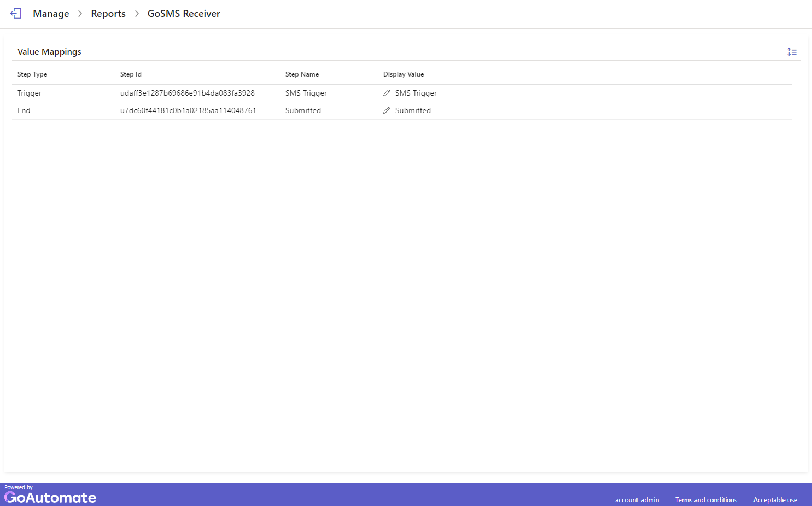The height and width of the screenshot is (506, 812).
Task: Click the GoAutomate logo in footer
Action: pos(50,497)
